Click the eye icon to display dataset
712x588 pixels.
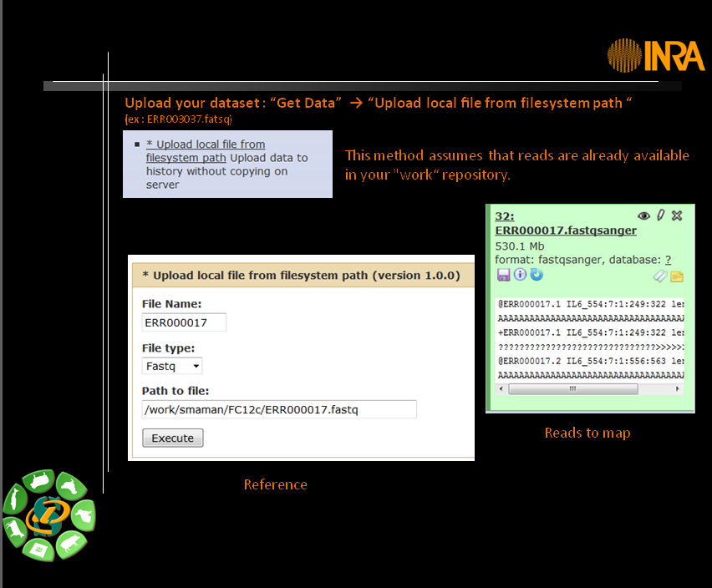(643, 215)
